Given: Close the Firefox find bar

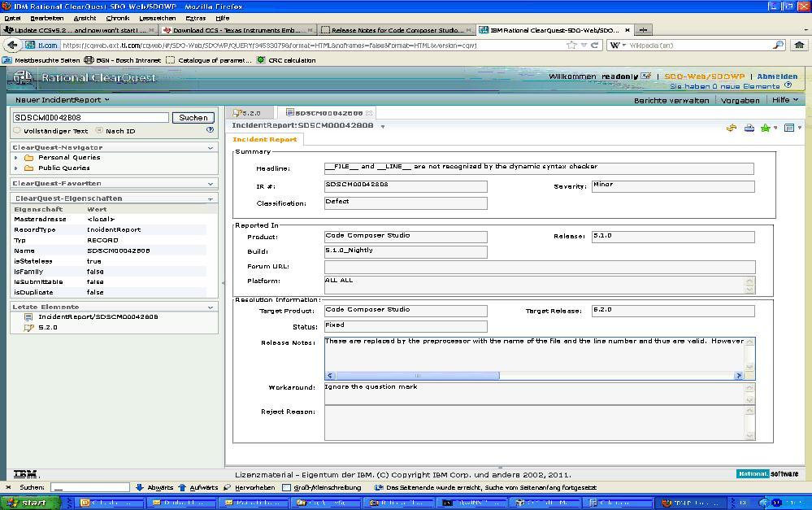Looking at the screenshot, I should (8, 487).
